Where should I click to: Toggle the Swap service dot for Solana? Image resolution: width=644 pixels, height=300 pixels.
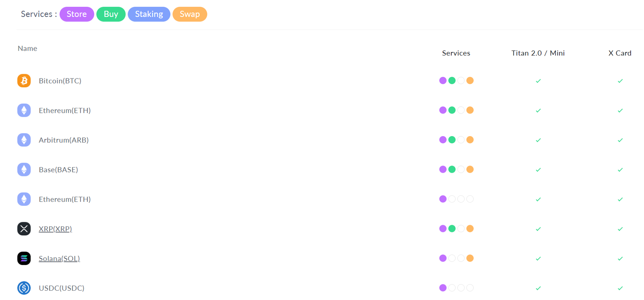point(470,258)
